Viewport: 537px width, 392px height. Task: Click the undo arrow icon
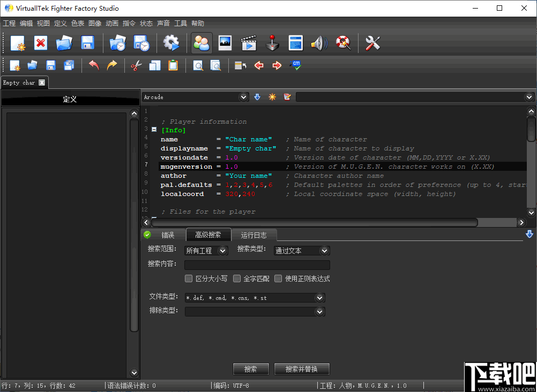pyautogui.click(x=94, y=65)
